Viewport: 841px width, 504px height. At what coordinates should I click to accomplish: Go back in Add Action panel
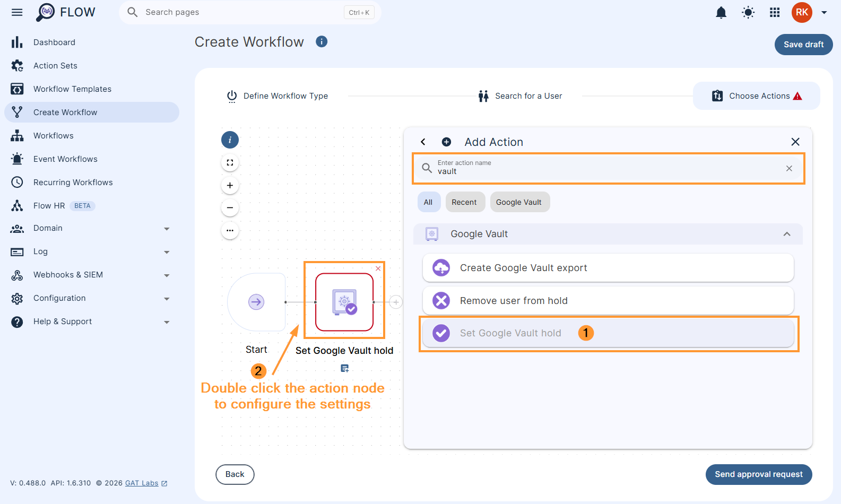point(423,142)
